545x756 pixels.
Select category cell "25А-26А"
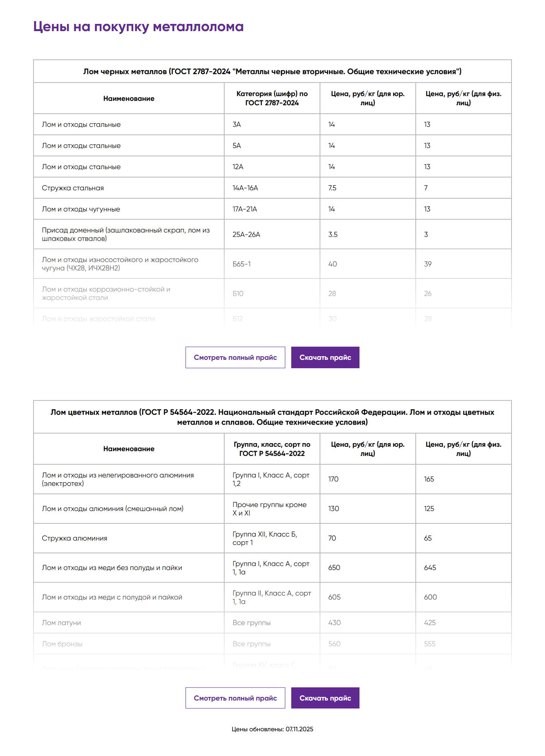(246, 235)
